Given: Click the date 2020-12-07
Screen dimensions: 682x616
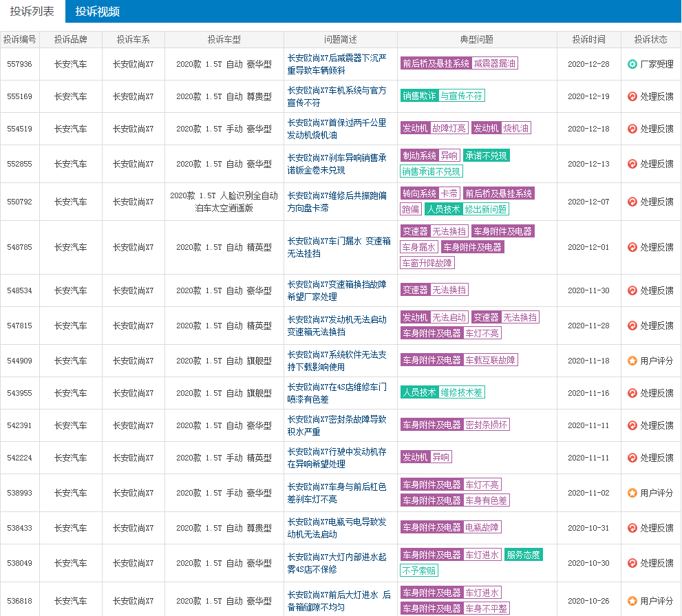Looking at the screenshot, I should 589,202.
